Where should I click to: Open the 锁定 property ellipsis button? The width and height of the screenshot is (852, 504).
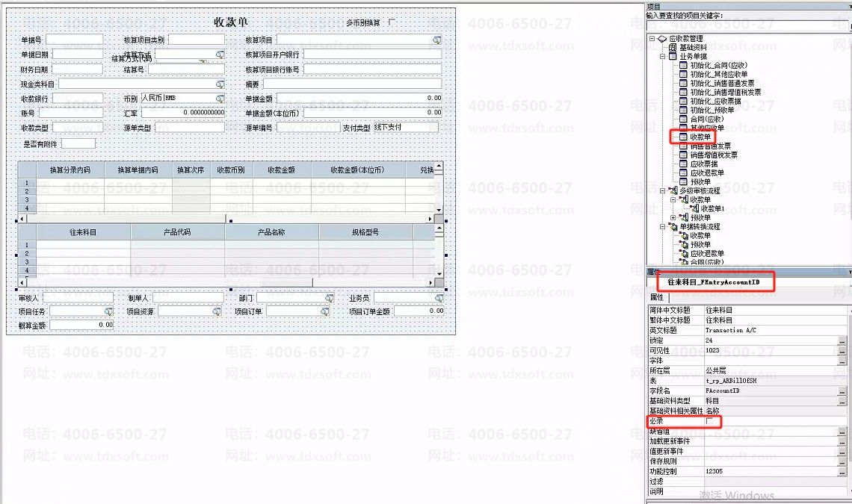(843, 340)
